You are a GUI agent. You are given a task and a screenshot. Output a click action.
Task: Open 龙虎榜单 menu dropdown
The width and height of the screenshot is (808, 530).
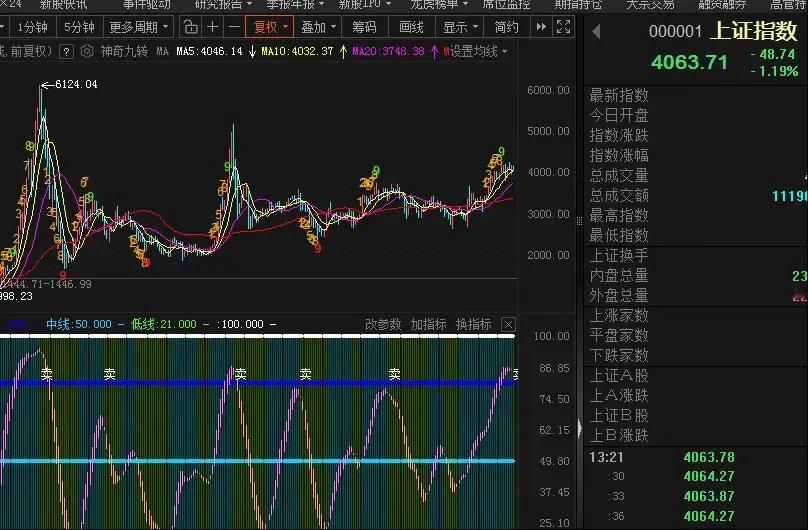click(x=439, y=5)
